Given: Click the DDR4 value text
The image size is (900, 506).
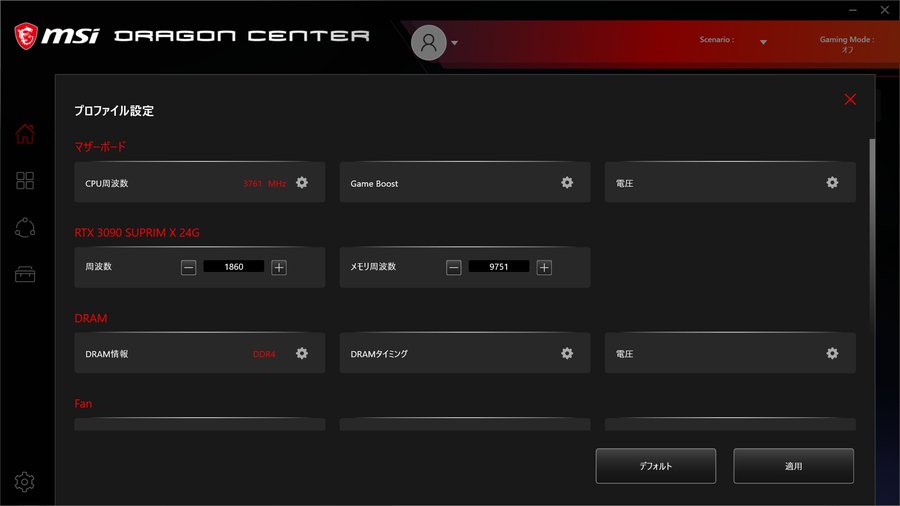Looking at the screenshot, I should (x=264, y=355).
